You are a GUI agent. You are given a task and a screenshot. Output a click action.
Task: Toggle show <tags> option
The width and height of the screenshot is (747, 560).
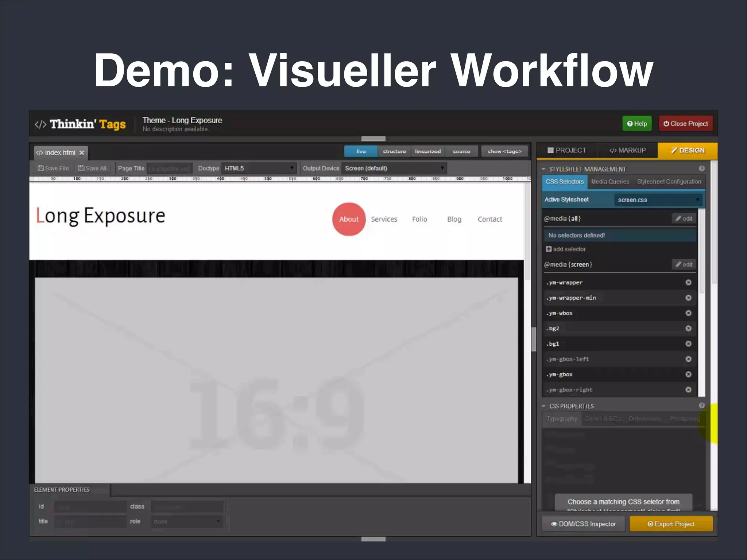point(504,151)
